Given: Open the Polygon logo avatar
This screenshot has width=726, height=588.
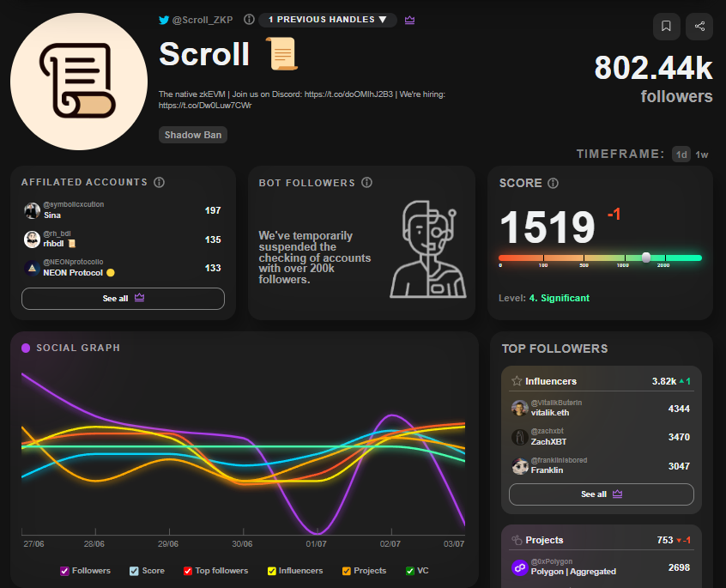Looking at the screenshot, I should (x=519, y=567).
